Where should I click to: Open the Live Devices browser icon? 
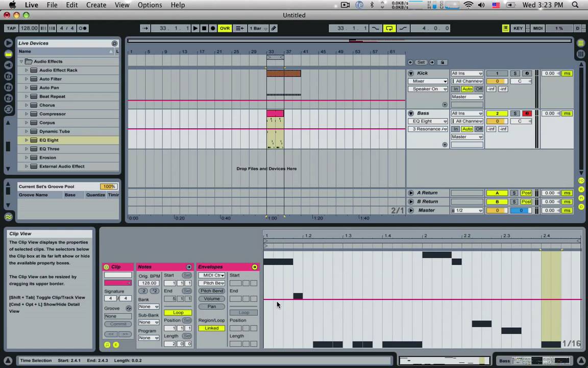coord(8,54)
